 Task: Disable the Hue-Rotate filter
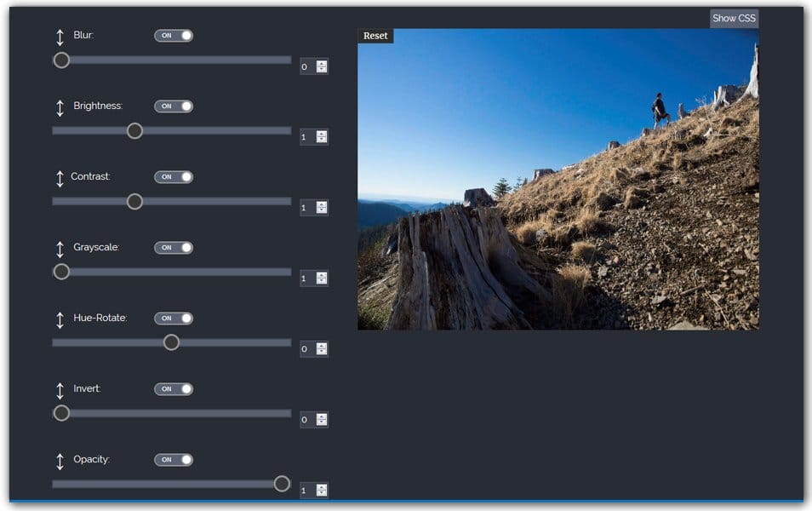coord(173,318)
